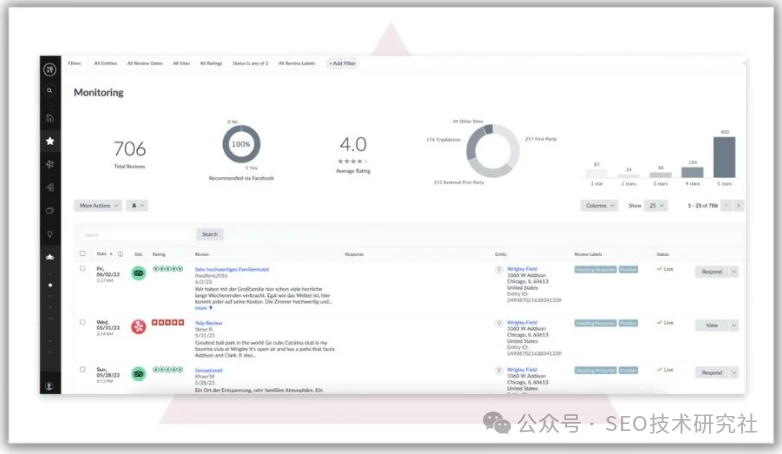Tick the checkbox for the 06/02/23 review

point(83,270)
